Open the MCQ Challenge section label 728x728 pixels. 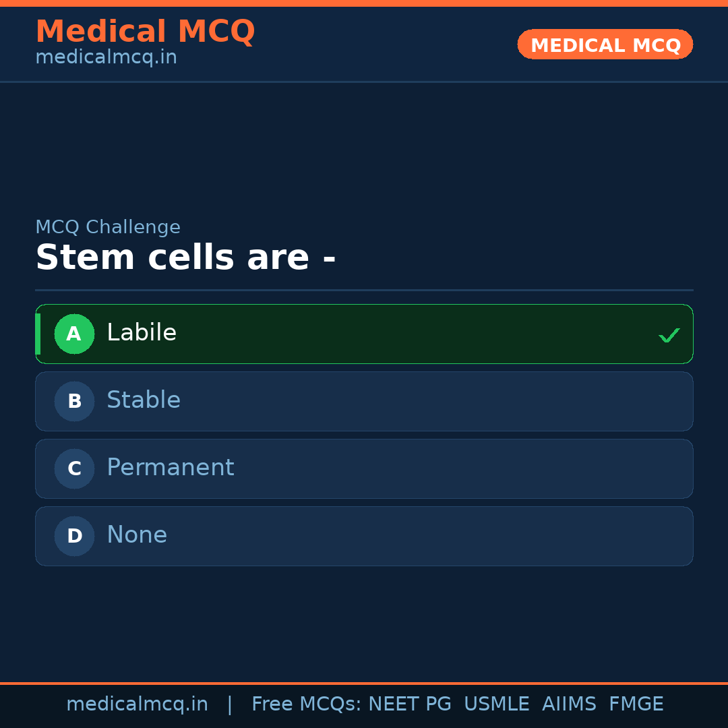pos(108,227)
